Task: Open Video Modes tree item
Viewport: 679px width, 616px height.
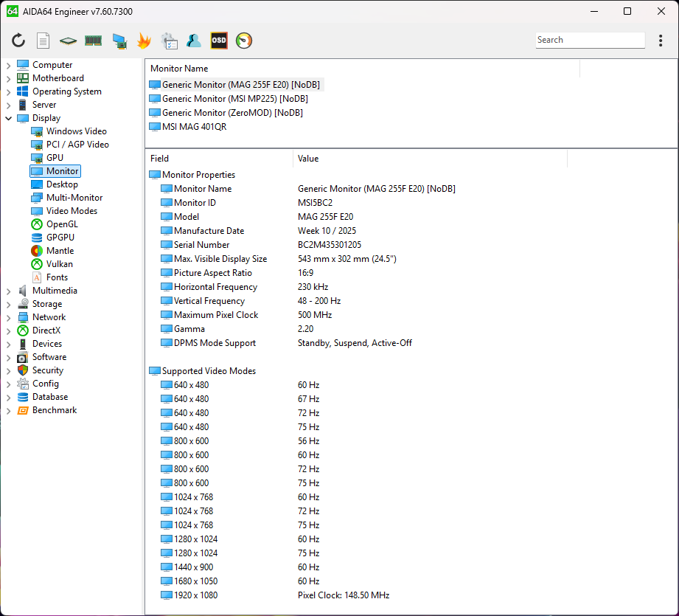Action: pyautogui.click(x=64, y=211)
